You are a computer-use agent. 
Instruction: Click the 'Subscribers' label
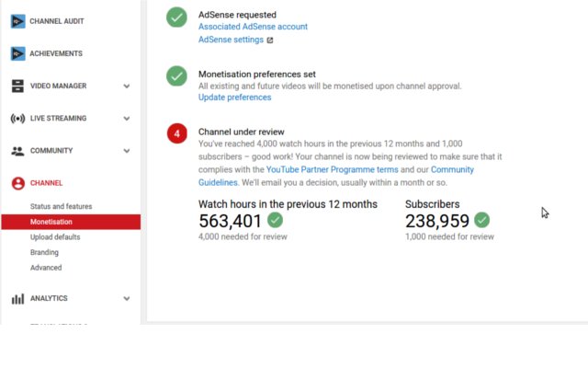[432, 204]
